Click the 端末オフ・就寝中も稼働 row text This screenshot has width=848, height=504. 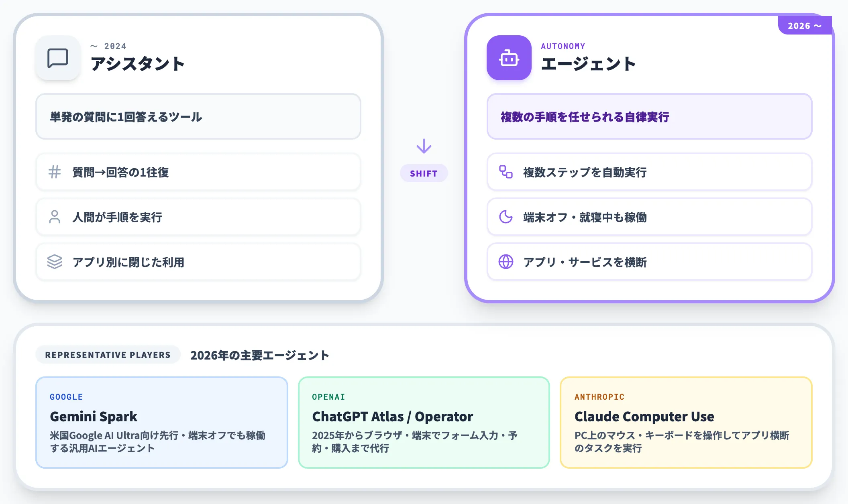585,217
